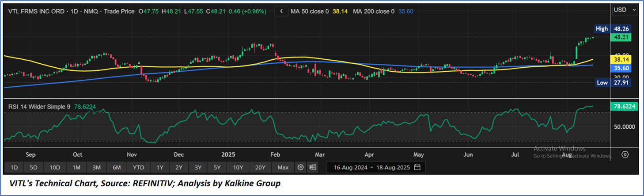This screenshot has width=644, height=196.
Task: Click the table layout icon beside the gear
Action: click(312, 167)
